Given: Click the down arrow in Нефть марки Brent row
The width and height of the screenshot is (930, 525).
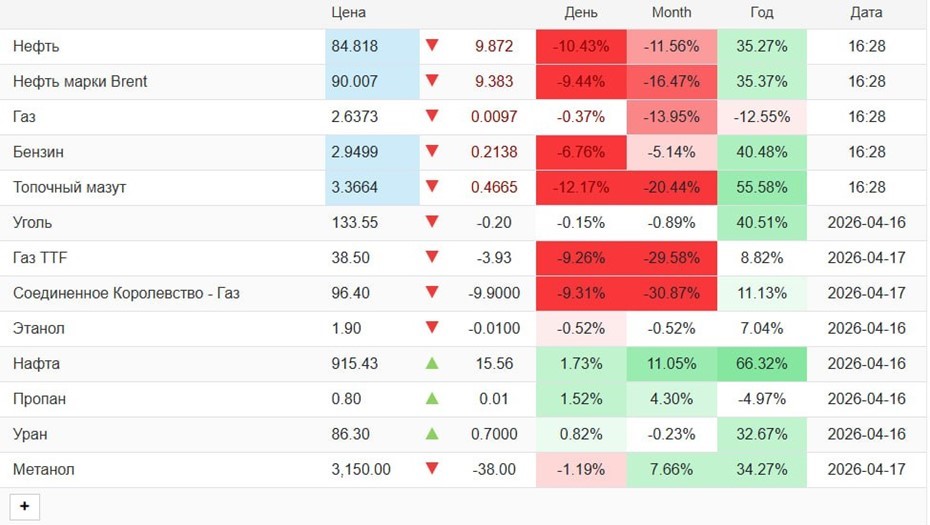Looking at the screenshot, I should click(x=432, y=81).
